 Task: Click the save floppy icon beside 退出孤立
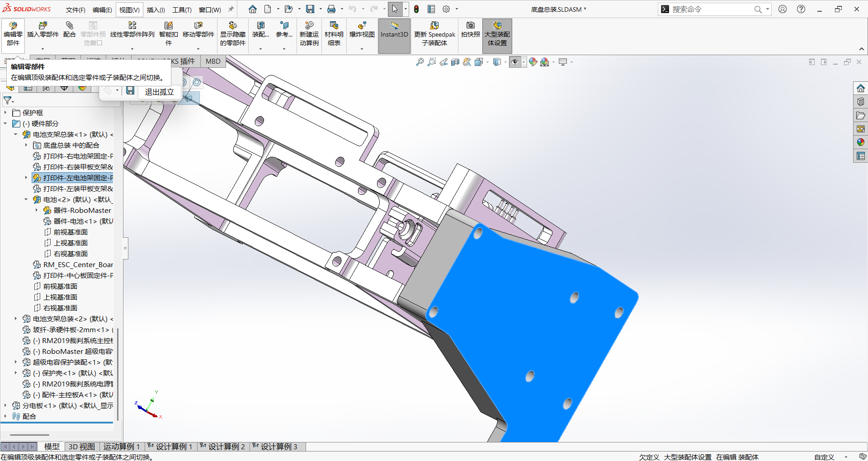tap(130, 90)
